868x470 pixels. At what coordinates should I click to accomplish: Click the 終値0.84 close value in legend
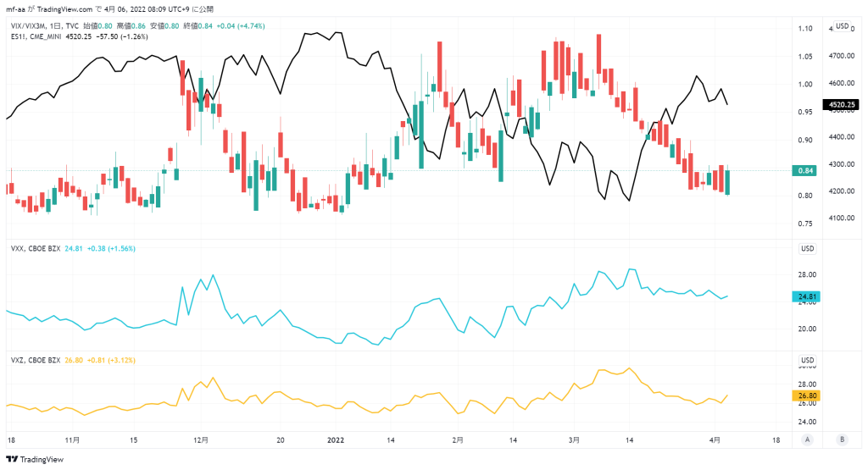[x=198, y=26]
